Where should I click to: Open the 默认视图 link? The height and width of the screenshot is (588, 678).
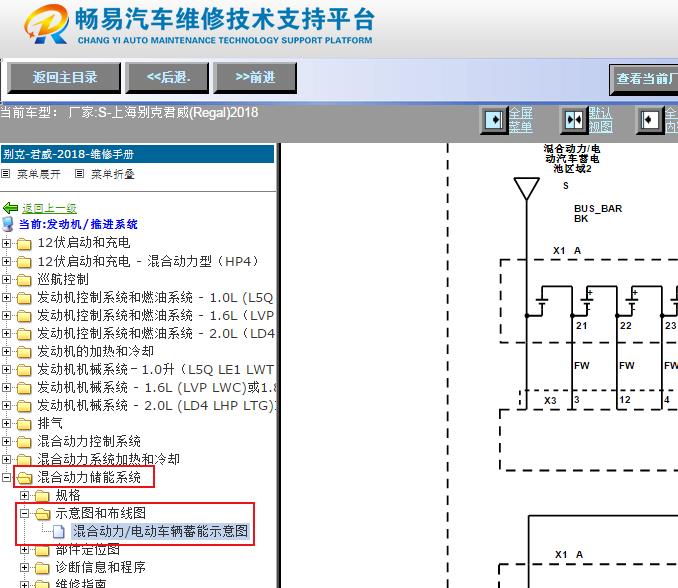(600, 120)
